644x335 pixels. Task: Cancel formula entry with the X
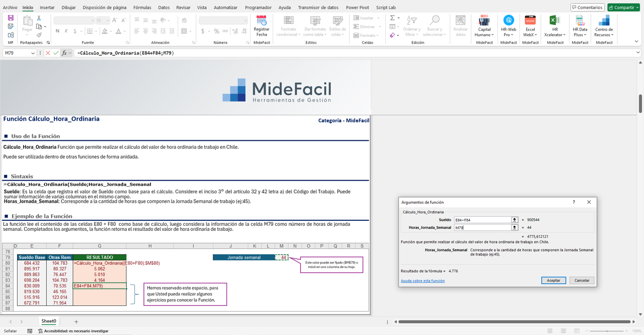click(x=49, y=52)
